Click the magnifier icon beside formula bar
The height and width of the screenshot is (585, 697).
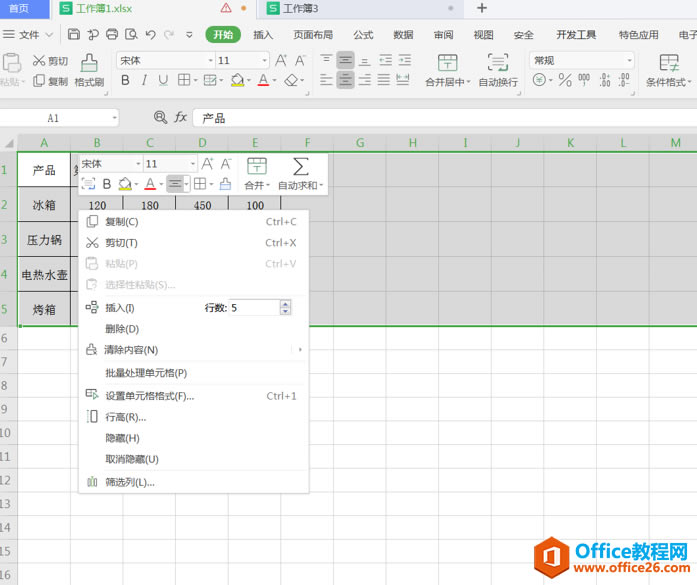(160, 117)
